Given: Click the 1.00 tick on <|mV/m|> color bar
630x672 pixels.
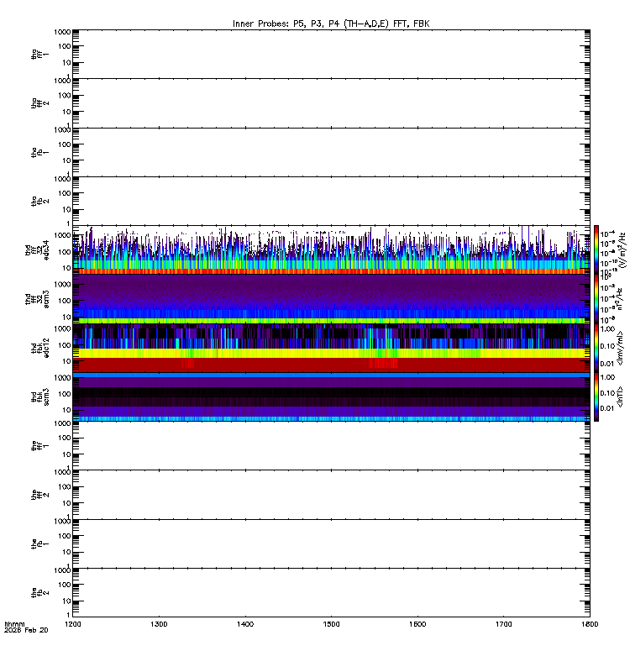Looking at the screenshot, I should coord(607,329).
